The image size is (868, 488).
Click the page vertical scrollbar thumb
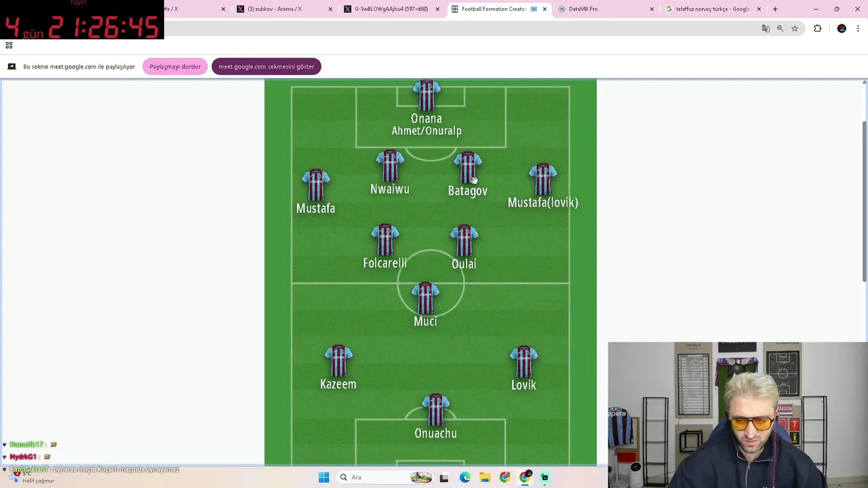point(864,201)
